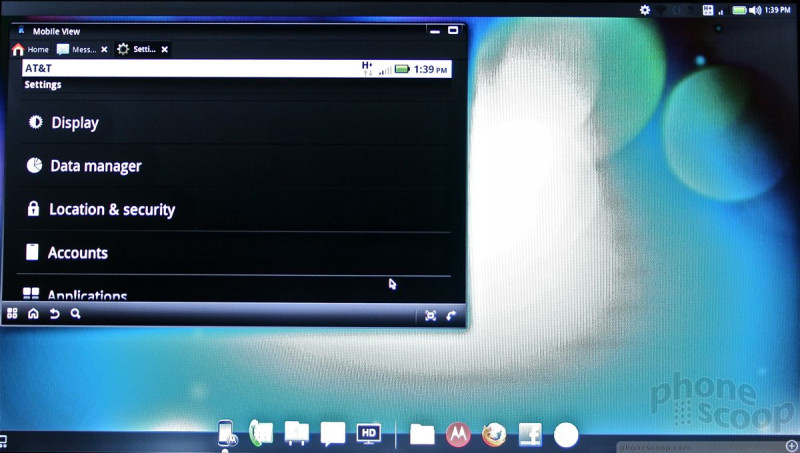Toggle full screen for Mobile View
800x453 pixels.
click(431, 316)
